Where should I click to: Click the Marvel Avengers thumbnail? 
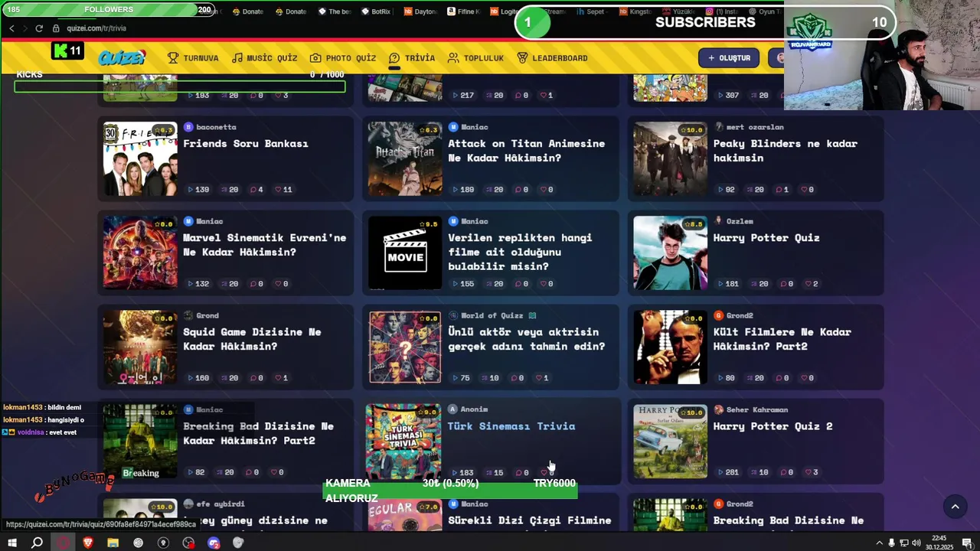point(140,253)
